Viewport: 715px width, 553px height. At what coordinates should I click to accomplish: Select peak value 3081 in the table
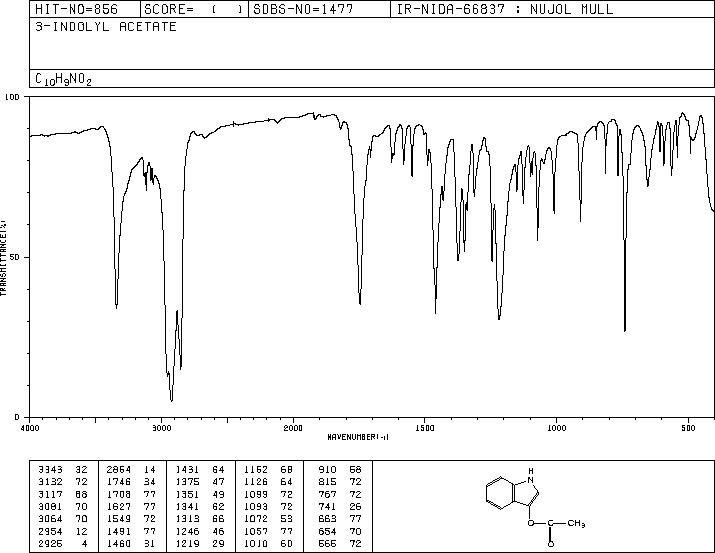50,506
